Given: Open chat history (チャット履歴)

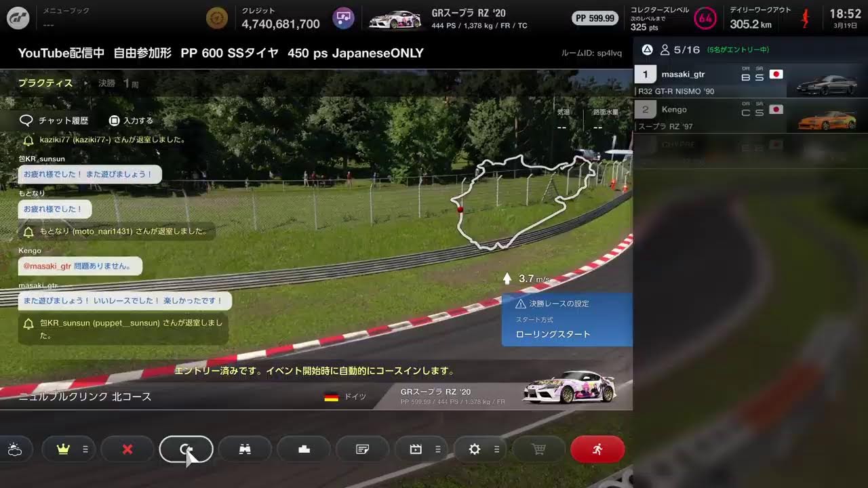Looking at the screenshot, I should coord(54,121).
